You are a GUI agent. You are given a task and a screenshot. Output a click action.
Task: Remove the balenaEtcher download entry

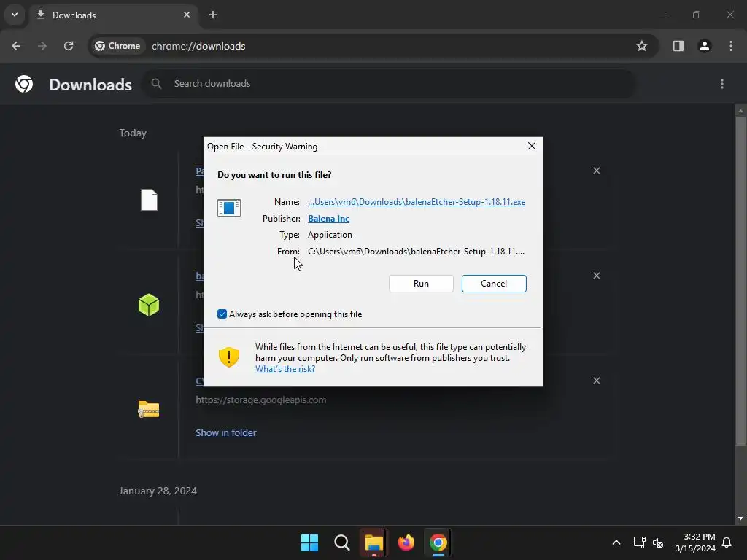[x=597, y=276]
